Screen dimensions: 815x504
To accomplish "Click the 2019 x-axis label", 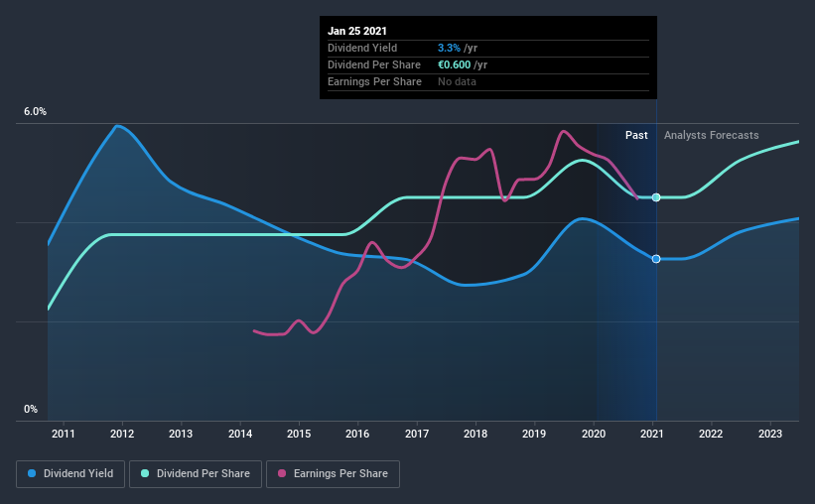I will (x=534, y=434).
